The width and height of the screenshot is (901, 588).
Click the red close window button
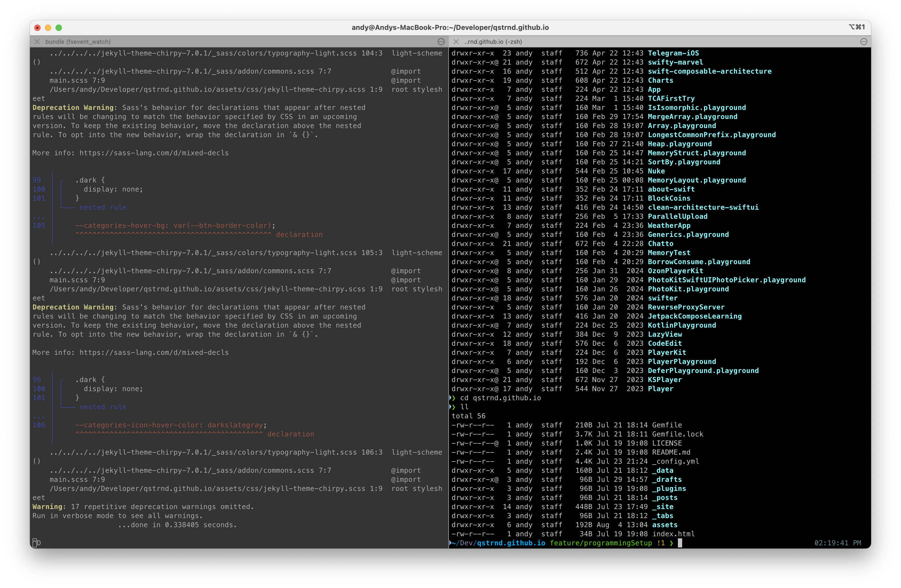pos(37,28)
